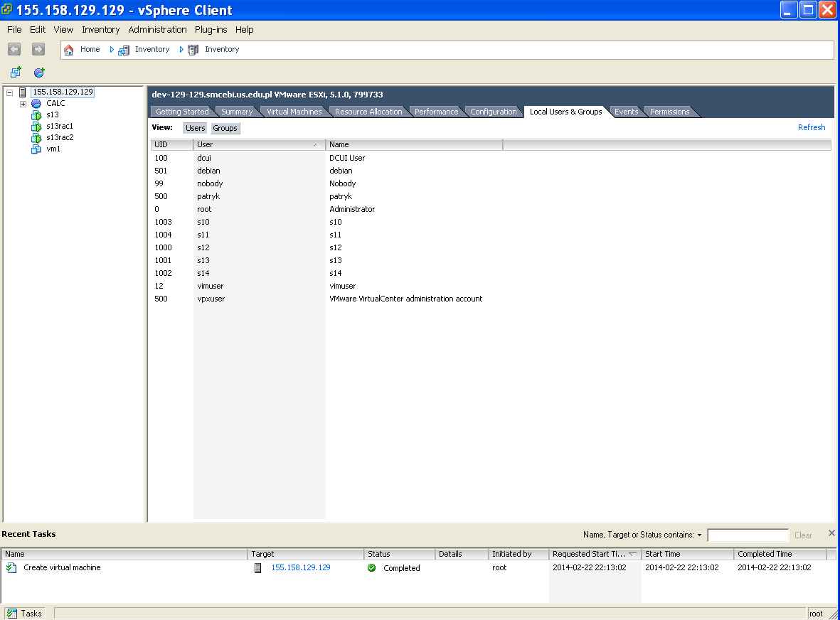
Task: Collapse the 155.158.129.129 host tree node
Action: [x=10, y=92]
